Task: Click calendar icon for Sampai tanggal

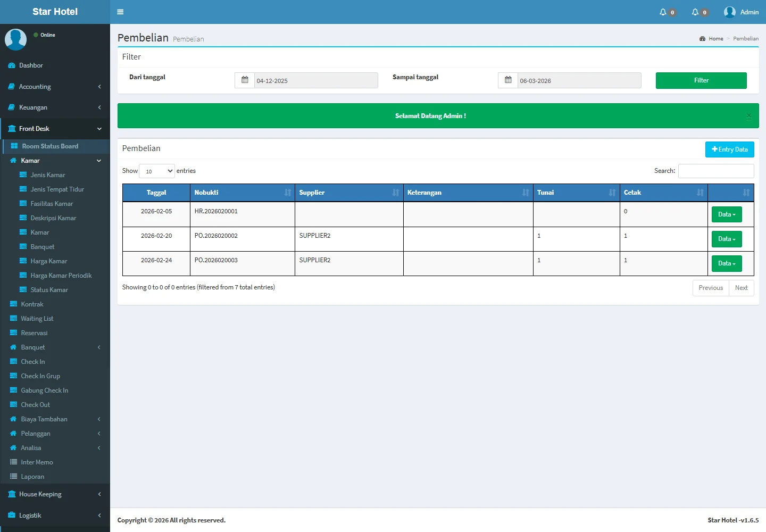Action: [508, 80]
